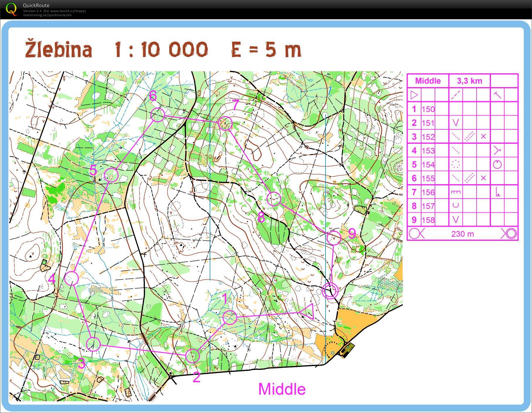Click the "3,3 km" course length cell
Viewport: 532px width, 413px height.
click(469, 81)
